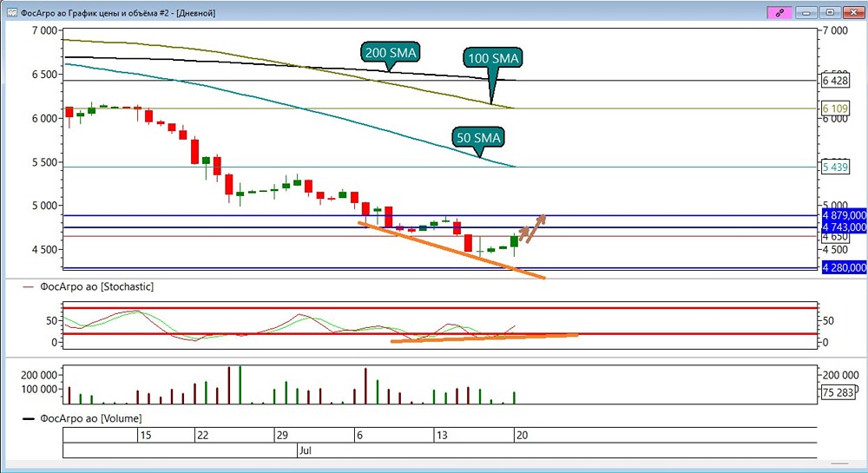Select the 4 743,000 price level label
This screenshot has height=473, width=868.
coord(844,227)
